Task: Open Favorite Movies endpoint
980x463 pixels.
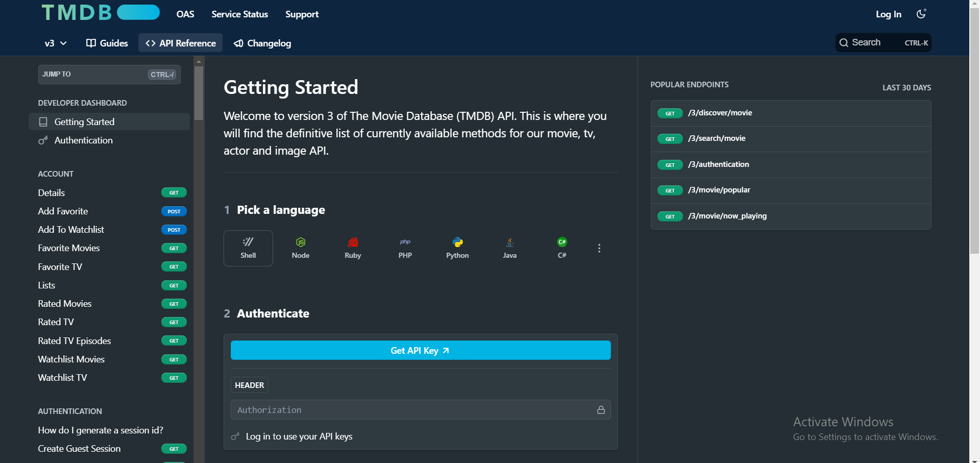Action: click(x=112, y=248)
